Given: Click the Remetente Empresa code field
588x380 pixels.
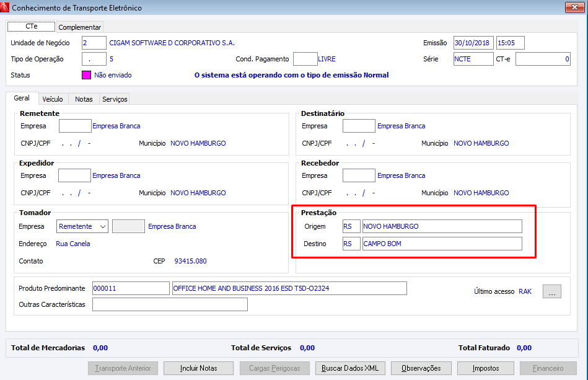Looking at the screenshot, I should [x=75, y=126].
